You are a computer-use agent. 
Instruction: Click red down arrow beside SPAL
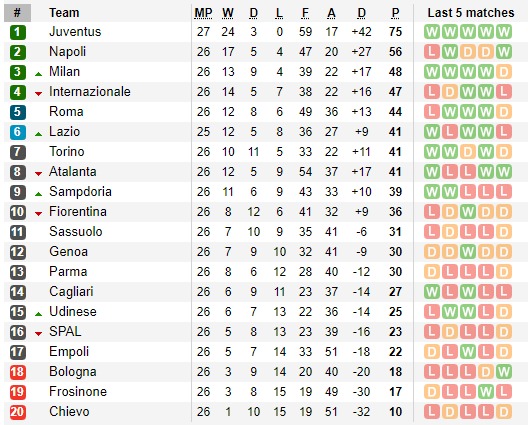[38, 334]
